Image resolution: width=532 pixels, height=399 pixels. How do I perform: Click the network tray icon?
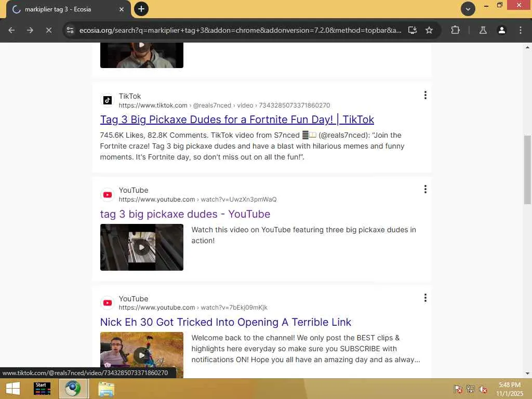pyautogui.click(x=470, y=389)
